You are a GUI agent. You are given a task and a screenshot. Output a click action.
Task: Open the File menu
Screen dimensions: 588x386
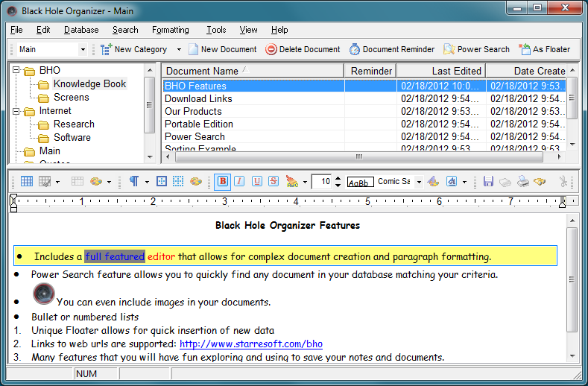(16, 30)
